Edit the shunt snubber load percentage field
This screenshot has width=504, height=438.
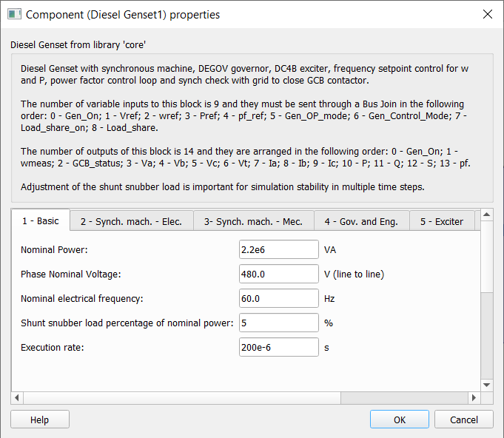(x=279, y=323)
